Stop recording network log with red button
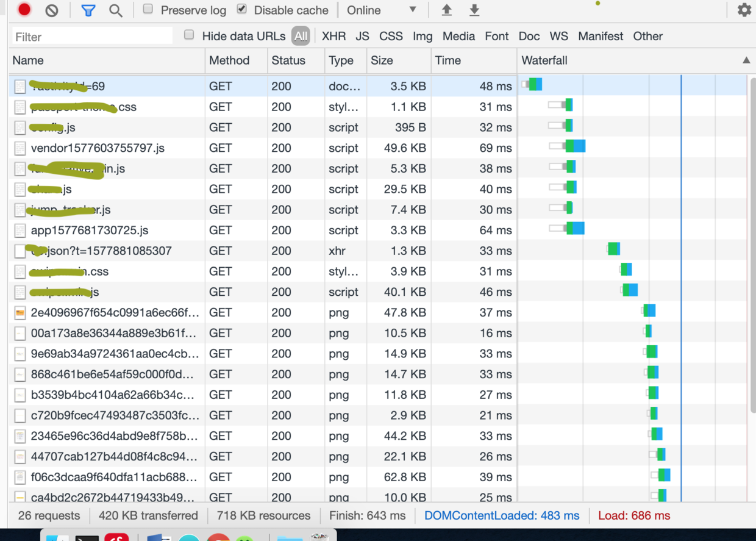The image size is (756, 541). tap(24, 10)
